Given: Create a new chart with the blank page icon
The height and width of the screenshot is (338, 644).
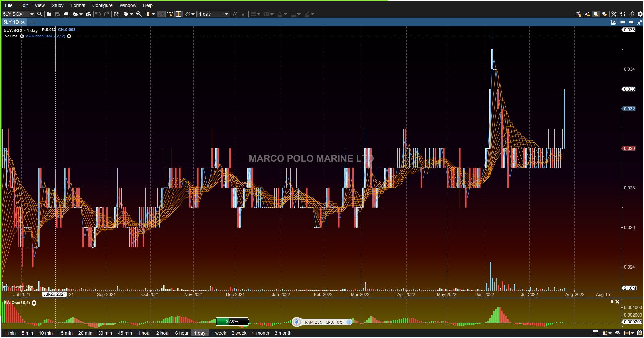Looking at the screenshot, I should 49,14.
